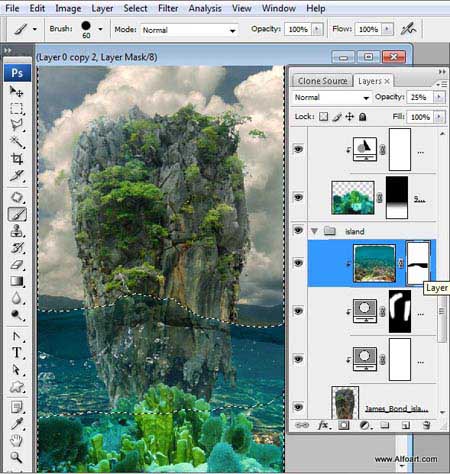
Task: Toggle lock all
Action: pos(363,117)
